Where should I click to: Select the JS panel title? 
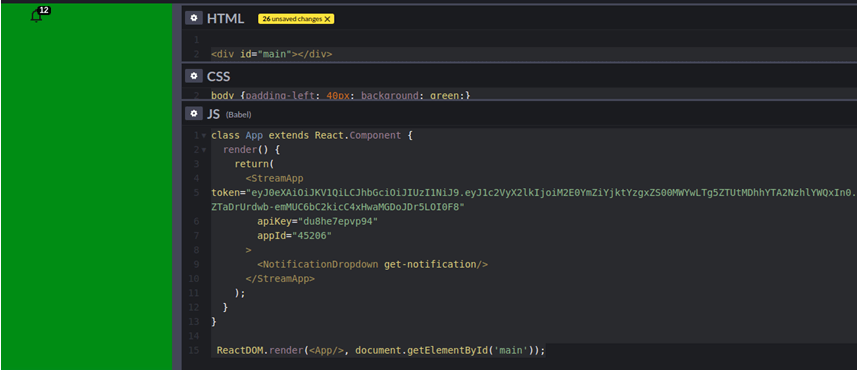coord(213,114)
